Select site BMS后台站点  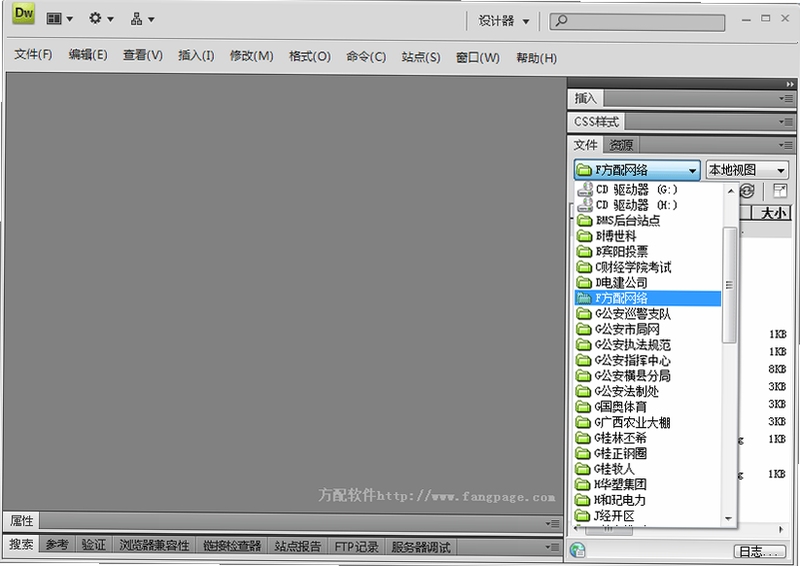(x=648, y=220)
